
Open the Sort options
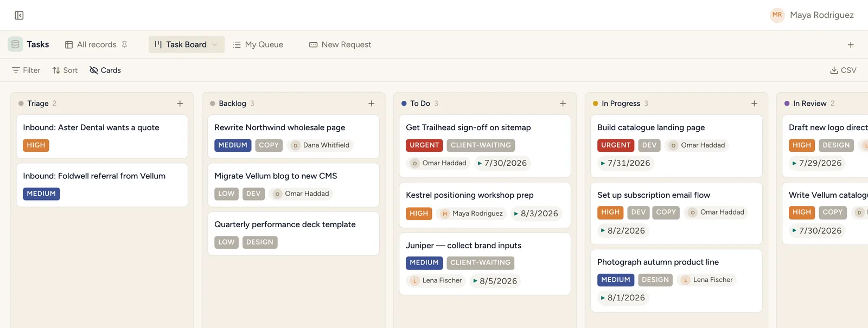(65, 70)
